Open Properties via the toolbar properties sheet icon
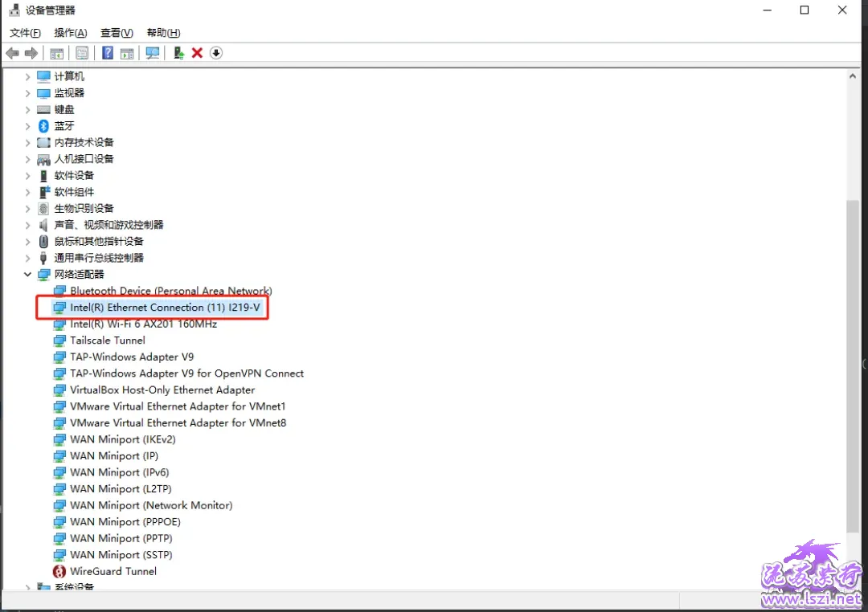 [82, 53]
